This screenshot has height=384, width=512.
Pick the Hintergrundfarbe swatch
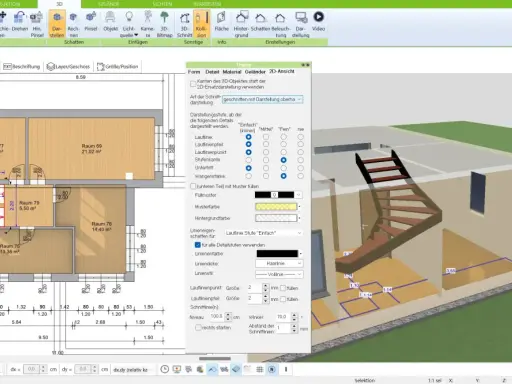pyautogui.click(x=276, y=218)
